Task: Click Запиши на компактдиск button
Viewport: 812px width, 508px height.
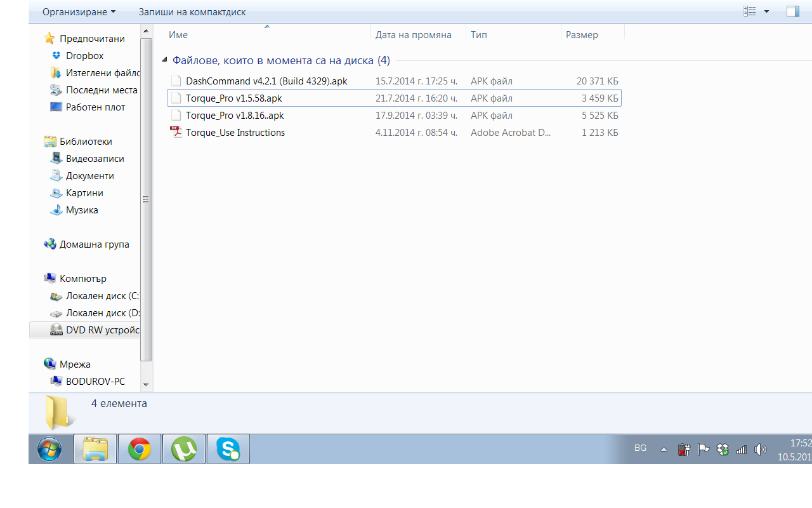Action: (x=192, y=12)
